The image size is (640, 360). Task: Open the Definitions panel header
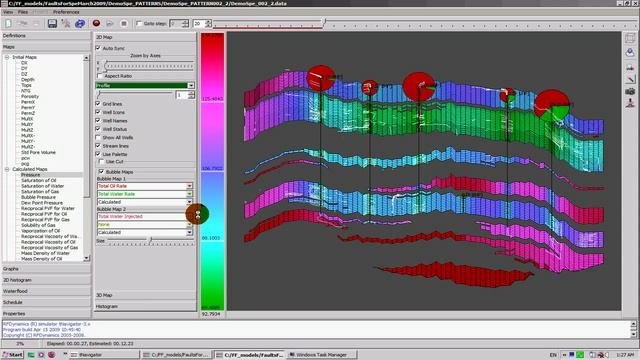click(x=46, y=36)
